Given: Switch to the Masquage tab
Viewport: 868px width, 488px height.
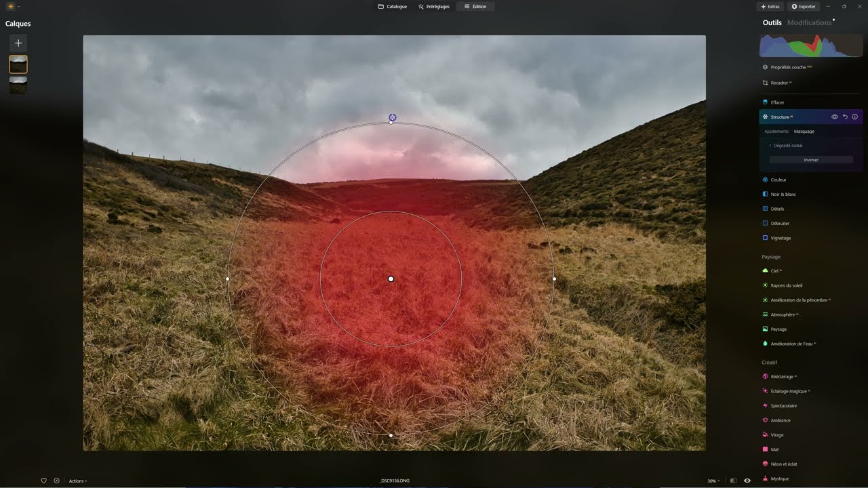Looking at the screenshot, I should (x=804, y=131).
